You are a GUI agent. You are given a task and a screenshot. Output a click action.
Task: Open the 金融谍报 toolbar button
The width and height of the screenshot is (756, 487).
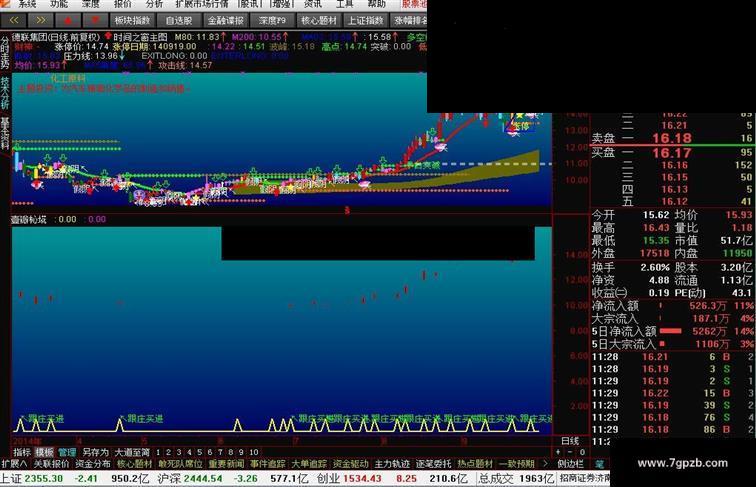(x=226, y=20)
